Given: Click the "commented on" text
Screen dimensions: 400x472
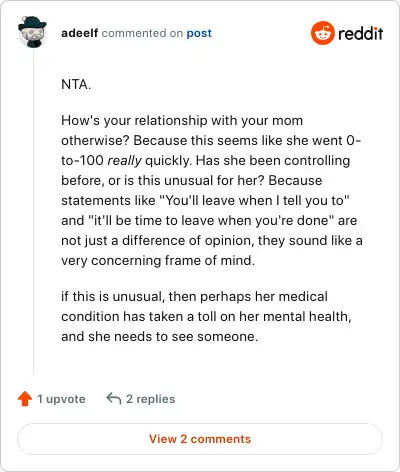Looking at the screenshot, I should tap(142, 33).
